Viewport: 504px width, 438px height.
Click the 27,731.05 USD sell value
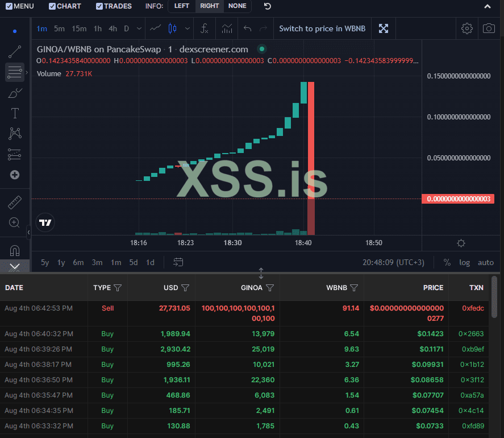[x=174, y=308]
